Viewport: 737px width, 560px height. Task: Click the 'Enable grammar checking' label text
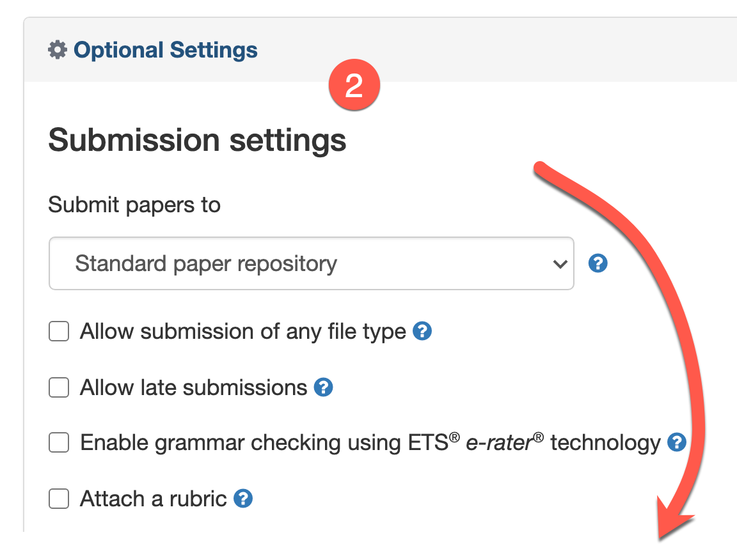[x=370, y=442]
